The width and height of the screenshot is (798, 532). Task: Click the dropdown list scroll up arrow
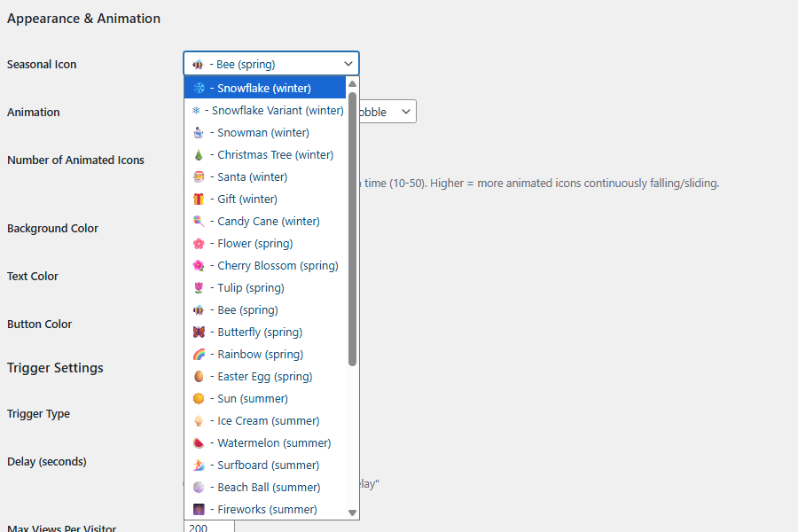(352, 83)
